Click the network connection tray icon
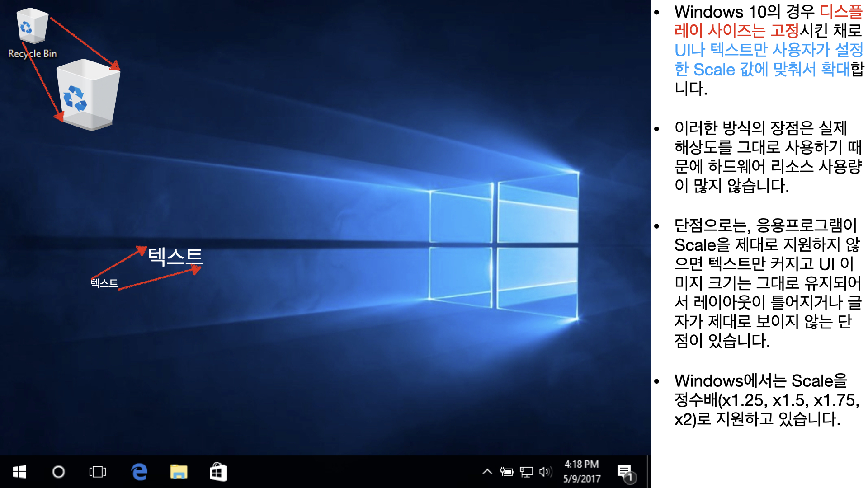Image resolution: width=868 pixels, height=488 pixels. pyautogui.click(x=526, y=472)
